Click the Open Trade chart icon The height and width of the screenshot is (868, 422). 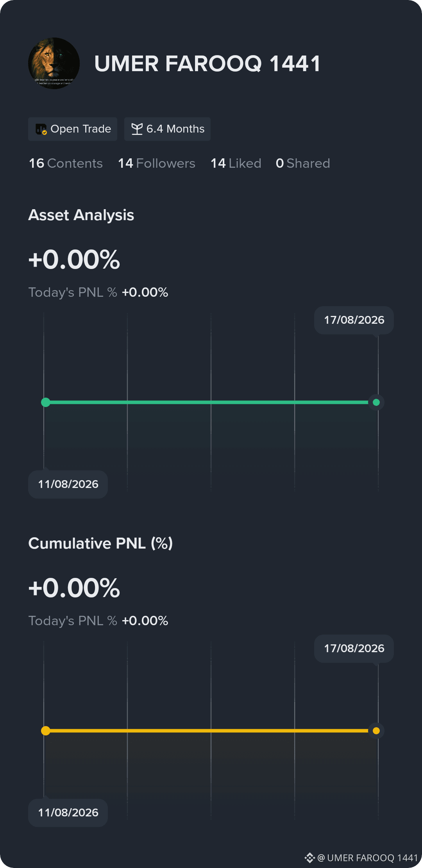41,129
